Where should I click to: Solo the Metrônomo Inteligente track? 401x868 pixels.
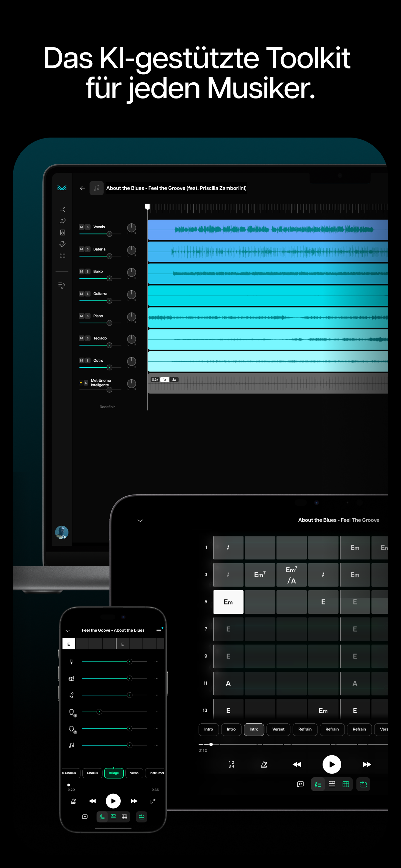[x=86, y=382]
